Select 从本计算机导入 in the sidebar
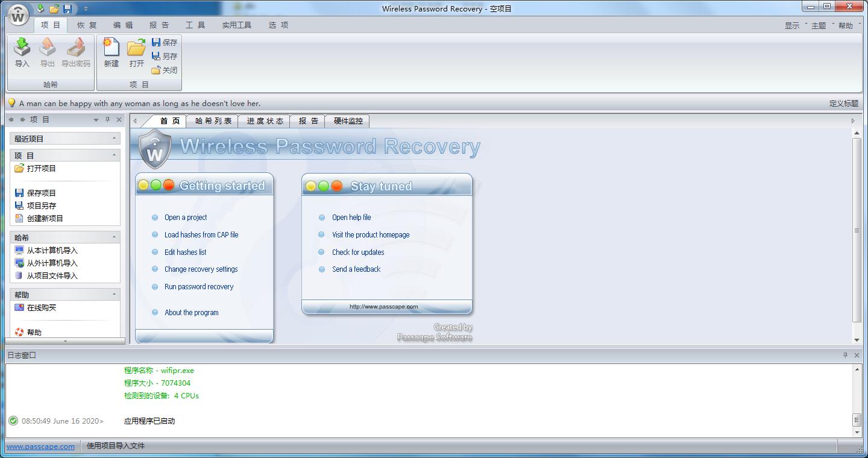 pyautogui.click(x=52, y=250)
